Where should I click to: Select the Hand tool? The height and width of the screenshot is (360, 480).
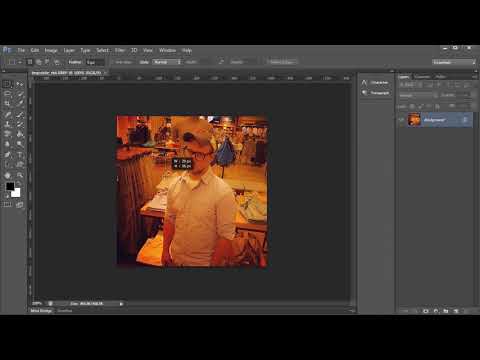point(7,175)
